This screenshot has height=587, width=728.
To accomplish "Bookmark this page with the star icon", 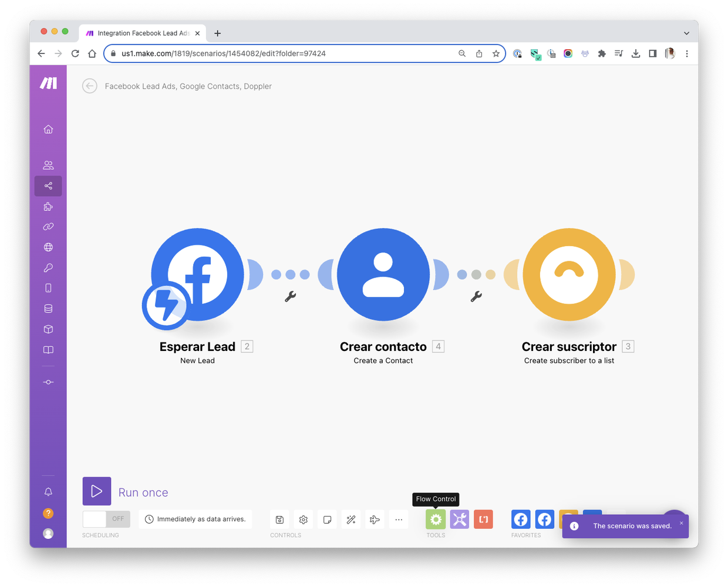I will coord(496,53).
